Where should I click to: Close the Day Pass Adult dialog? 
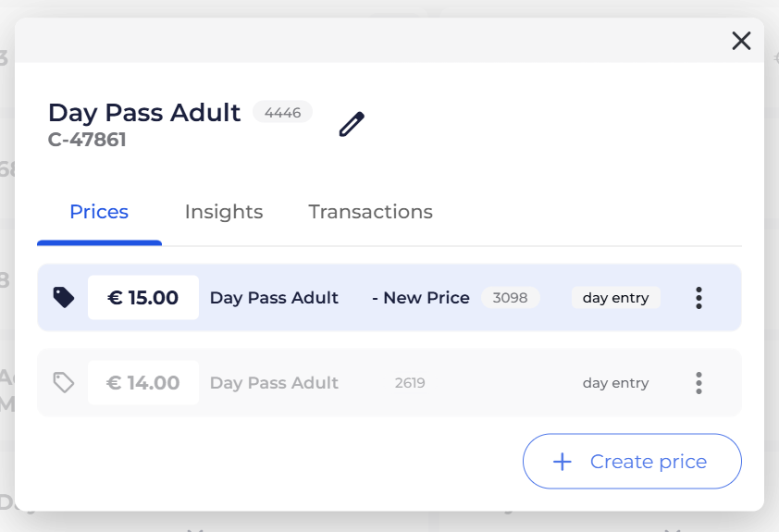(x=741, y=41)
